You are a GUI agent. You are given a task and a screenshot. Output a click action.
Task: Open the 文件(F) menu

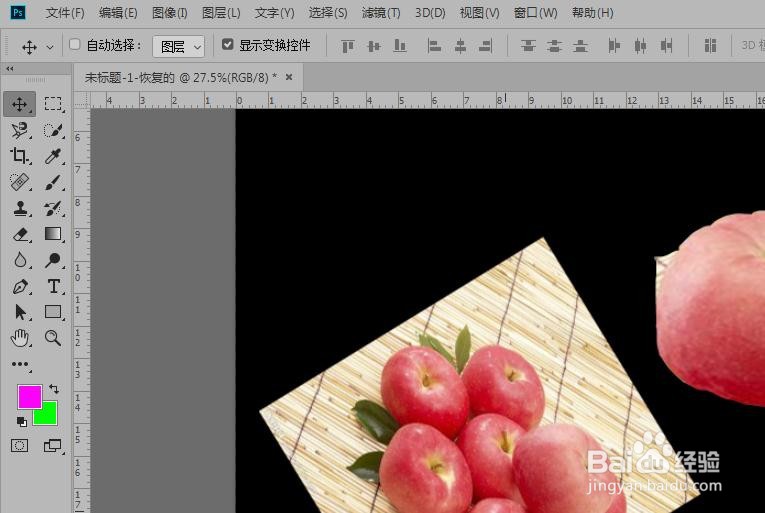point(65,13)
